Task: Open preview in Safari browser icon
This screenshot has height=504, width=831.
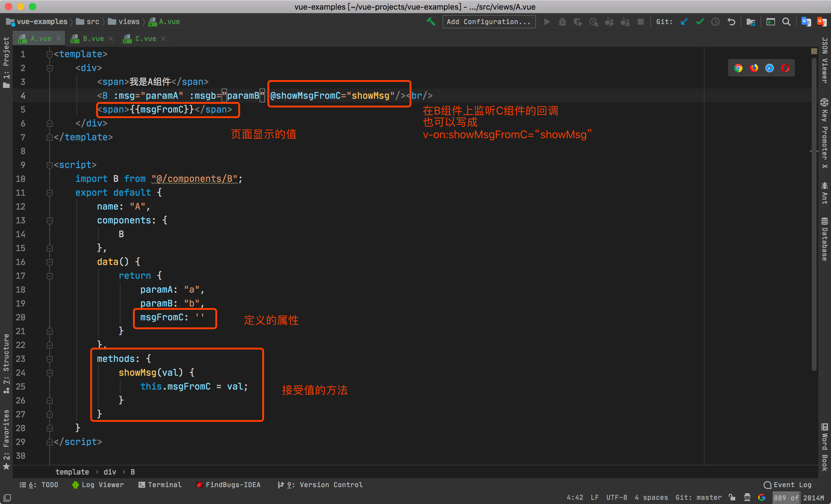Action: click(770, 68)
